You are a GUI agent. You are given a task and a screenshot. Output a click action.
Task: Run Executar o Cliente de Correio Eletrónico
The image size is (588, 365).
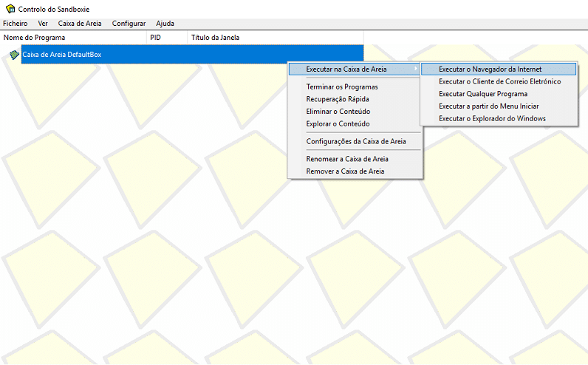click(499, 81)
